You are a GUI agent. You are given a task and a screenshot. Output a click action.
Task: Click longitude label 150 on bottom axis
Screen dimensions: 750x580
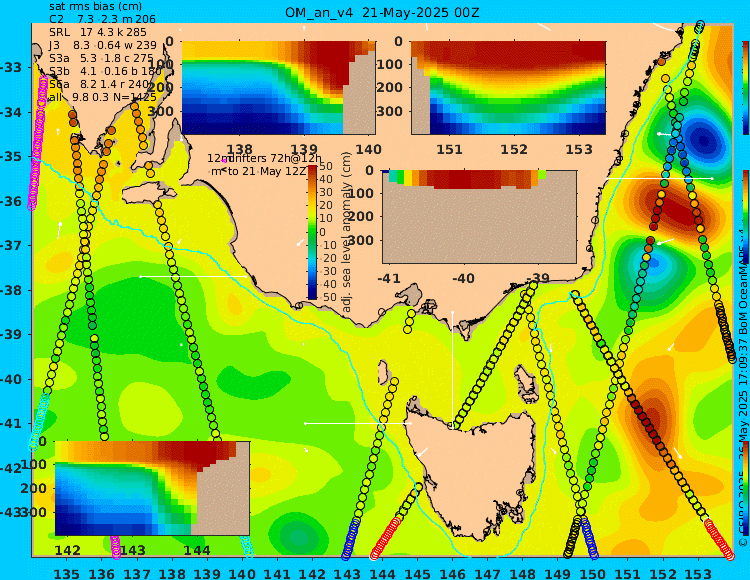[x=593, y=573]
